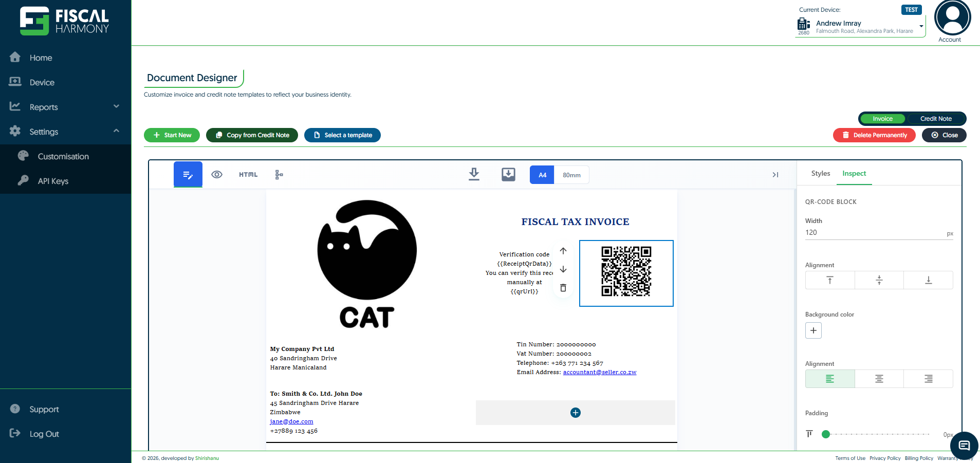Add a block with the plus circle
The height and width of the screenshot is (463, 980).
pyautogui.click(x=576, y=413)
